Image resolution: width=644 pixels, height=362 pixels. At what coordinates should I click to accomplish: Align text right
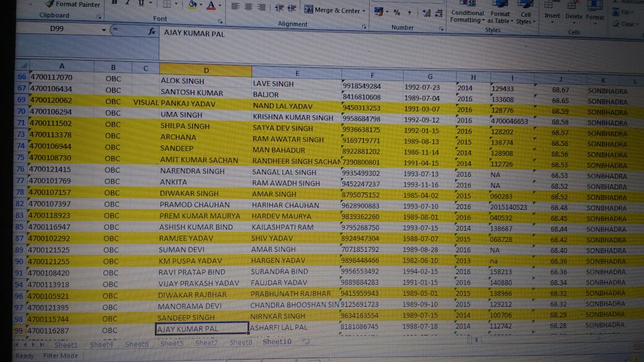click(x=261, y=7)
